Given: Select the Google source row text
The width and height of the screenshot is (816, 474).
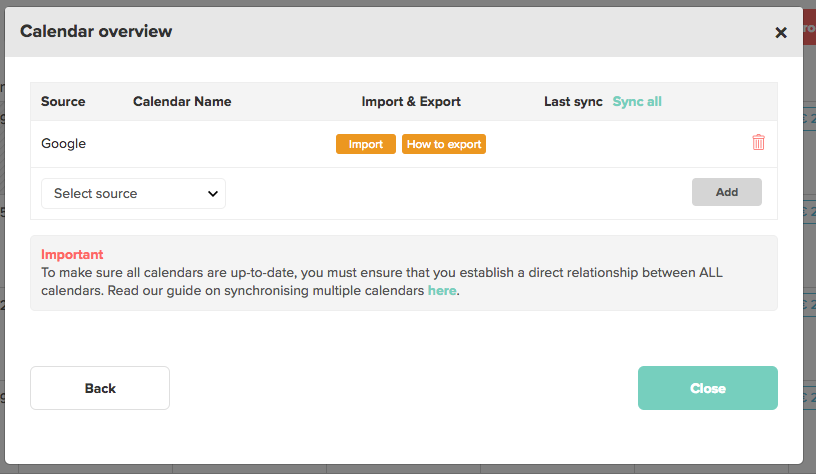Looking at the screenshot, I should (63, 144).
